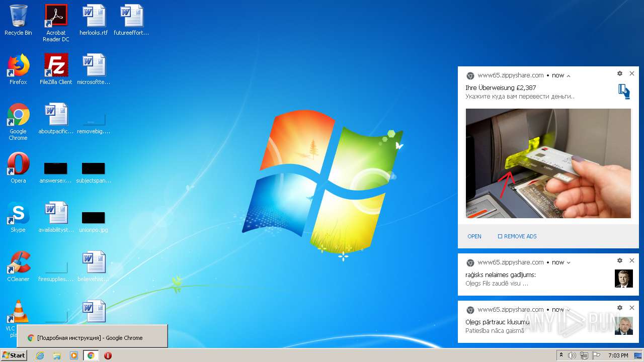Open settings gear of raģisks nelaimes notification

click(620, 260)
